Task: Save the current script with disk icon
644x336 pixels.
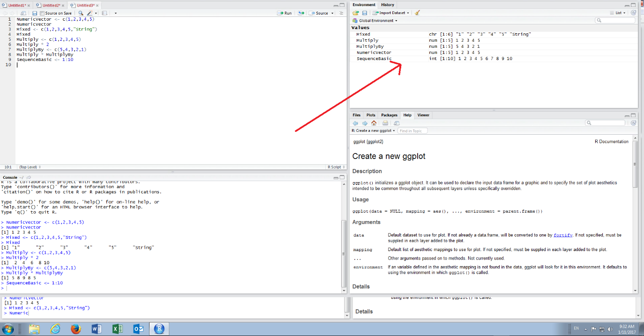Action: 35,13
